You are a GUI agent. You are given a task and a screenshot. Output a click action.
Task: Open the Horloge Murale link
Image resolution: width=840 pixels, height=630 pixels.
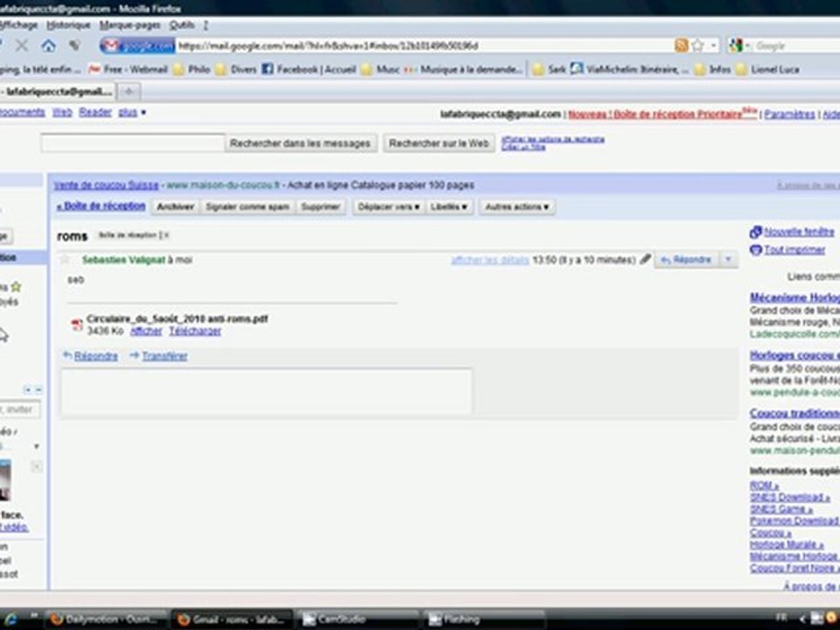click(787, 545)
